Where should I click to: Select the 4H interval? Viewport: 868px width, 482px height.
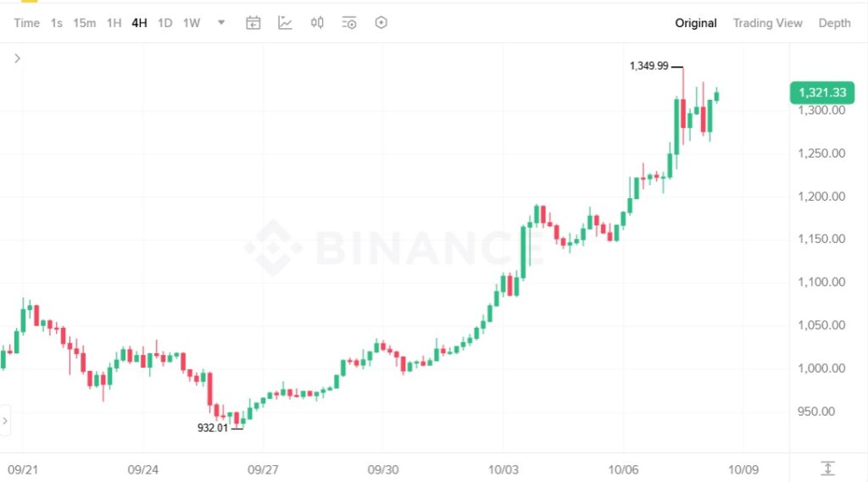click(139, 23)
